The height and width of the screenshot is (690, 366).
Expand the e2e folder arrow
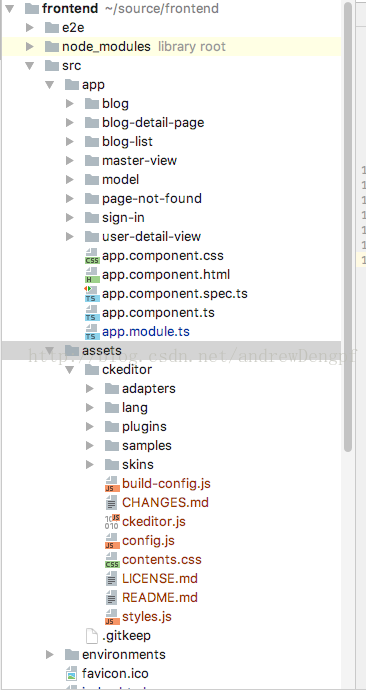[29, 28]
